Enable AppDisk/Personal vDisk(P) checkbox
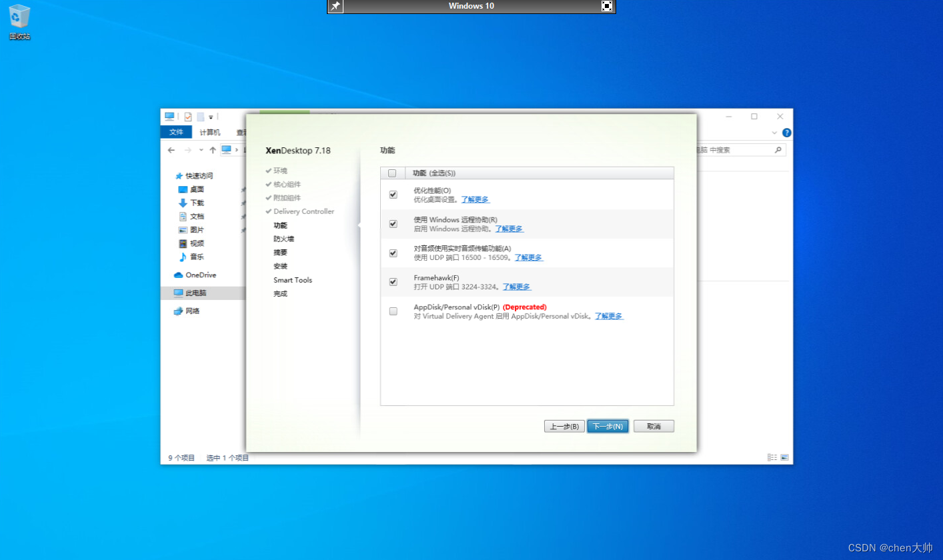The height and width of the screenshot is (560, 943). pos(393,311)
